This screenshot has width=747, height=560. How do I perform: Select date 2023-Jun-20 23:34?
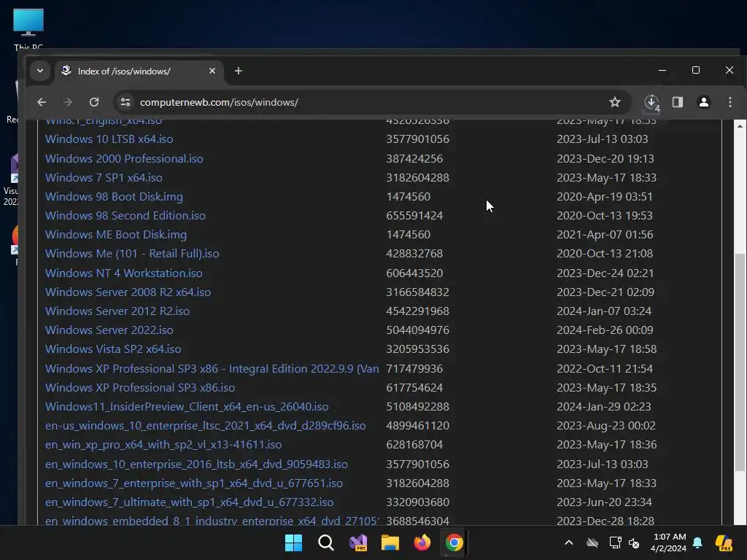click(604, 503)
